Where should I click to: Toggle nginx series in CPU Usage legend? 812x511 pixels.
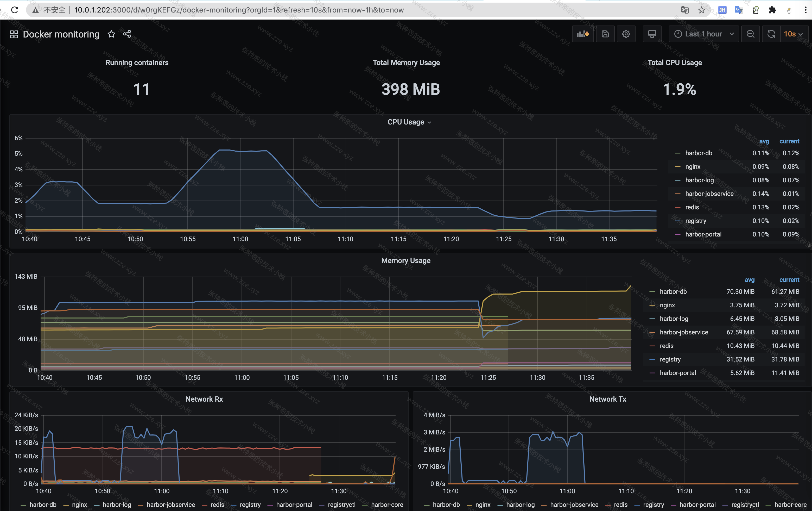693,166
